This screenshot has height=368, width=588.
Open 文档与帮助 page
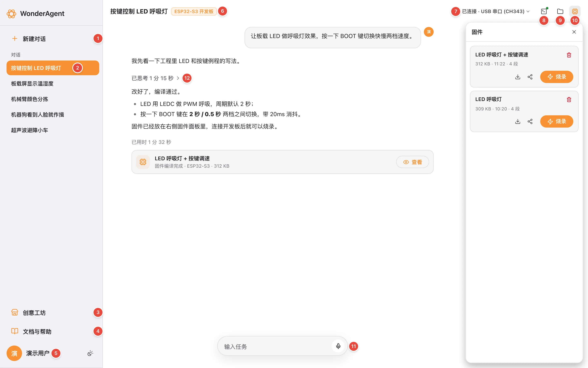[53, 331]
